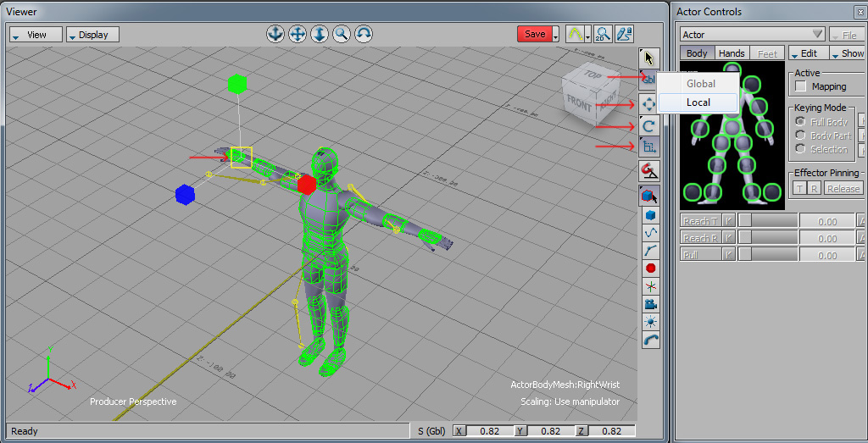The image size is (868, 443).
Task: Activate the Translate tool icon
Action: (649, 104)
